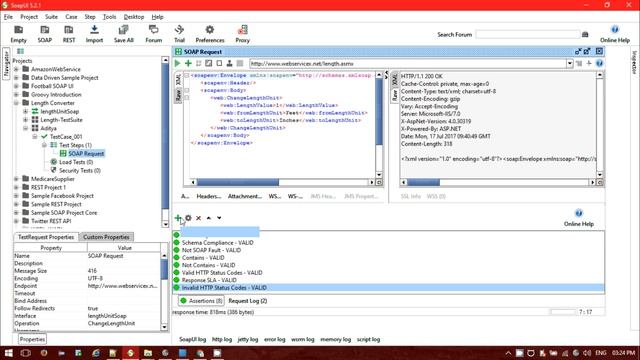Screen dimensions: 640x360
Task: Switch to Request Log tab
Action: 247,301
